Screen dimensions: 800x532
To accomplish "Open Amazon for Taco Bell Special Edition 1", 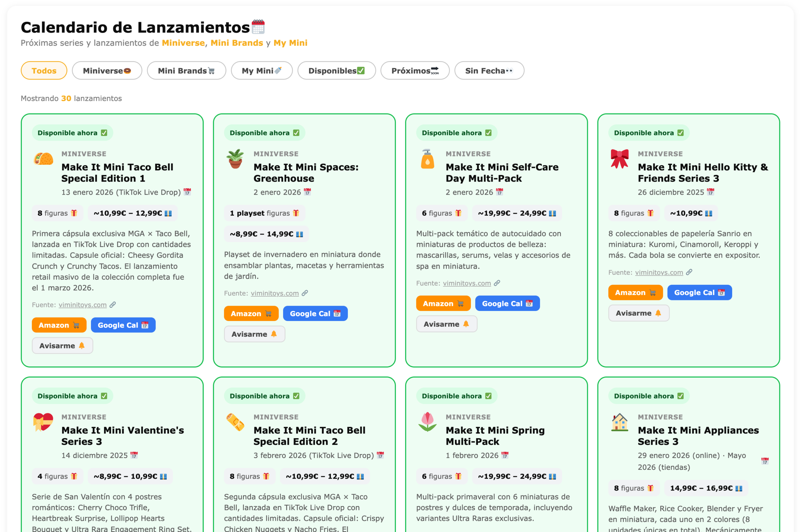I will point(59,325).
